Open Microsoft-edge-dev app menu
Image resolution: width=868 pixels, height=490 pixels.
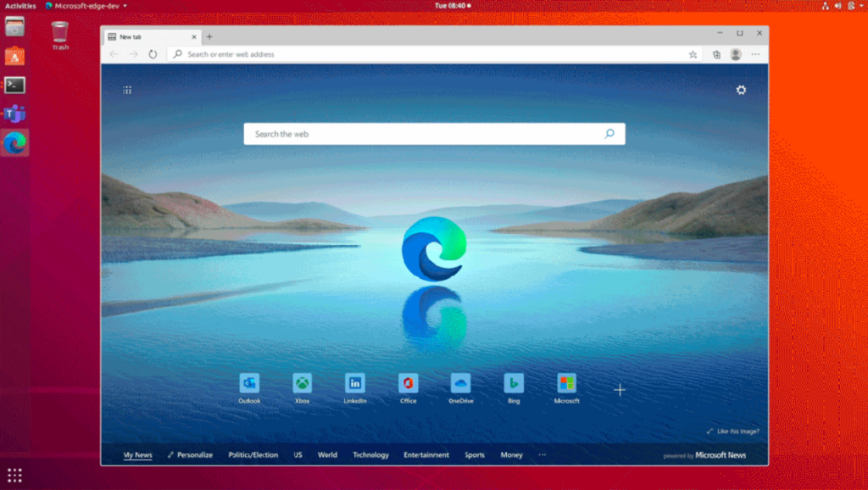pos(86,6)
